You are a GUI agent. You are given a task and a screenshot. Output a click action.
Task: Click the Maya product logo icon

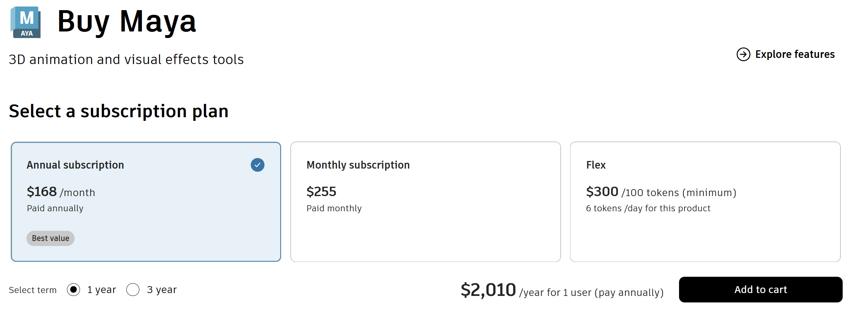(x=26, y=22)
